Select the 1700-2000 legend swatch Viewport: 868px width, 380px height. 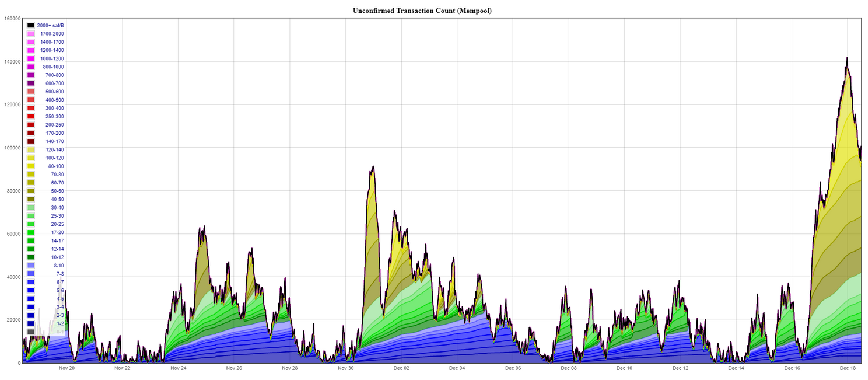click(x=31, y=34)
